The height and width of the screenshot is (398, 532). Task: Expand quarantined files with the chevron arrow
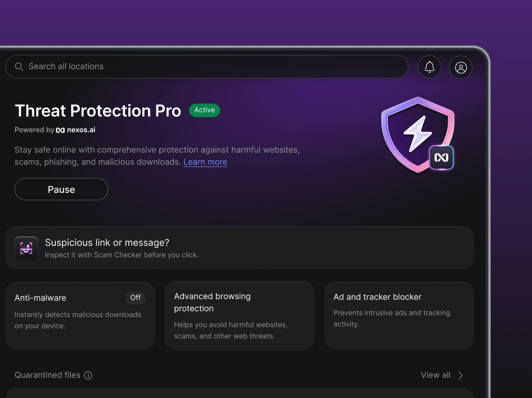tap(460, 375)
